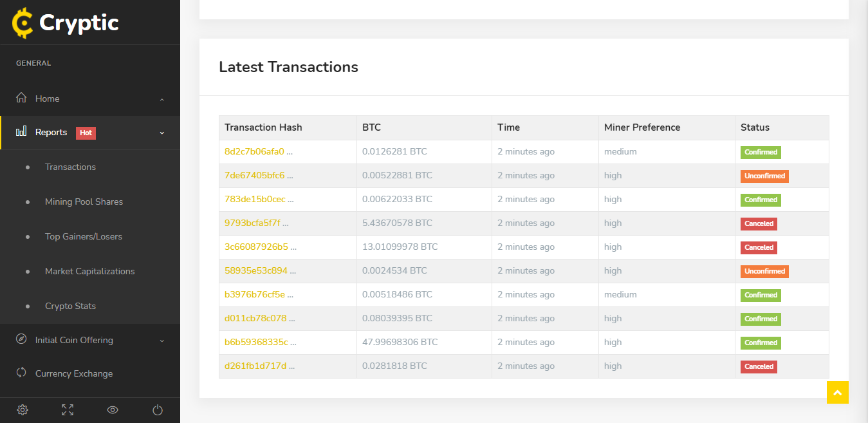This screenshot has height=423, width=868.
Task: Select Mining Pool Shares in sidebar
Action: 84,202
